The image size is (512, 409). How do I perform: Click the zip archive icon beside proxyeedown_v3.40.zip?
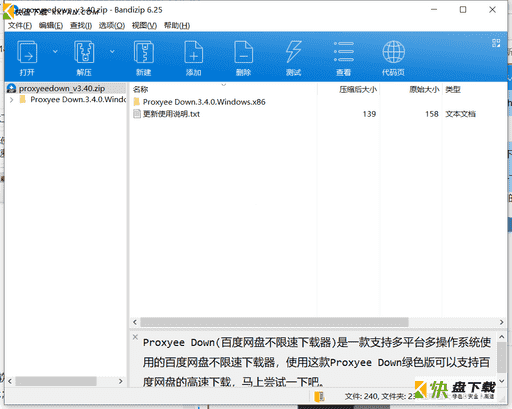pyautogui.click(x=12, y=88)
